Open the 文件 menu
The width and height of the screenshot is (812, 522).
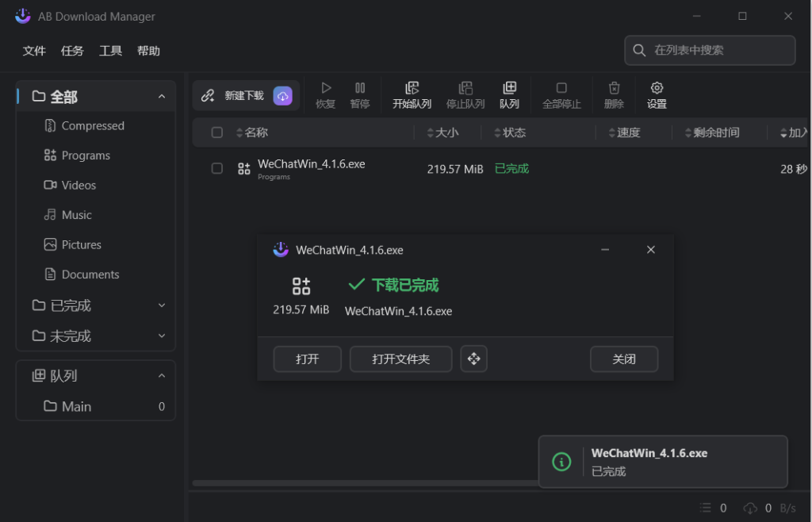click(34, 51)
